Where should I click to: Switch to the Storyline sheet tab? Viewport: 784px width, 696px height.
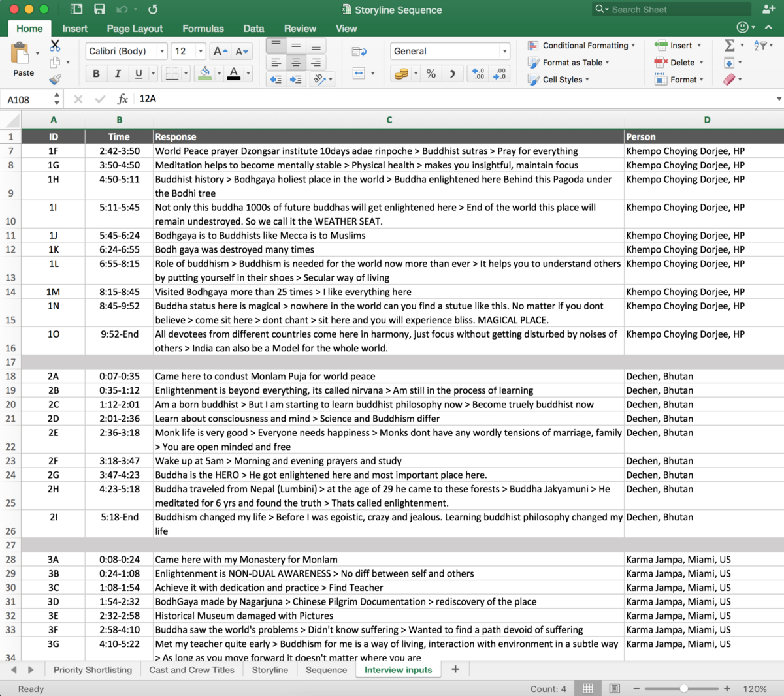(270, 670)
